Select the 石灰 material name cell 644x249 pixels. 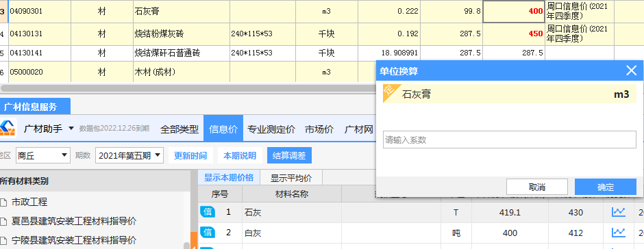coord(292,213)
